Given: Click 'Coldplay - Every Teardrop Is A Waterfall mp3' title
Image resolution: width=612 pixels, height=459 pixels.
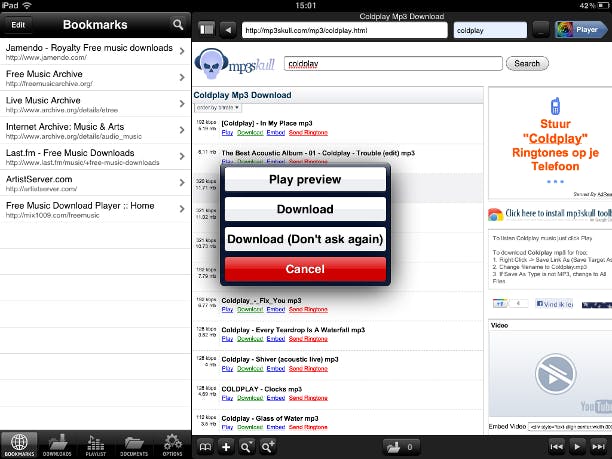Looking at the screenshot, I should pos(293,330).
